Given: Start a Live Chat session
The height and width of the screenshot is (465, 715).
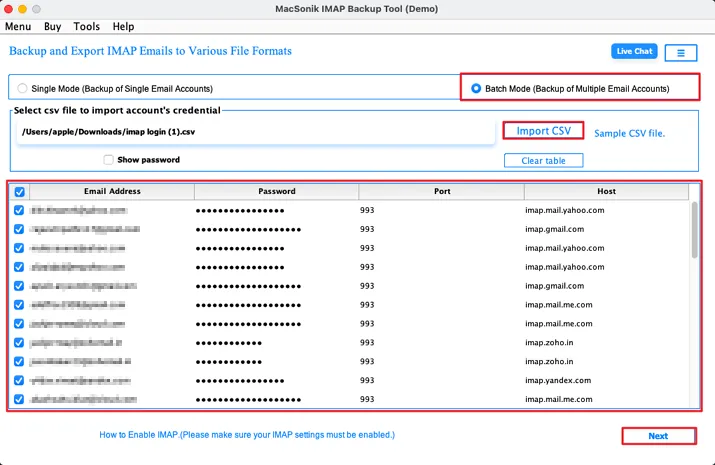Looking at the screenshot, I should pos(634,52).
